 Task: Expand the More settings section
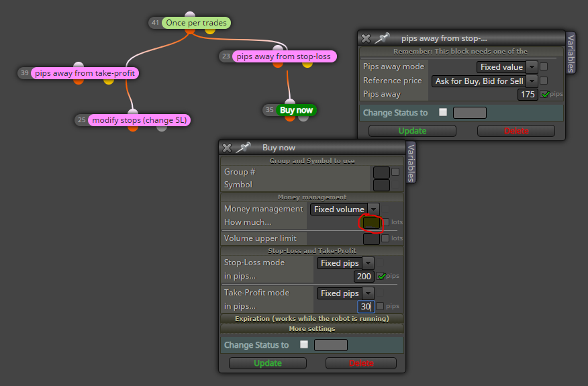coord(312,329)
